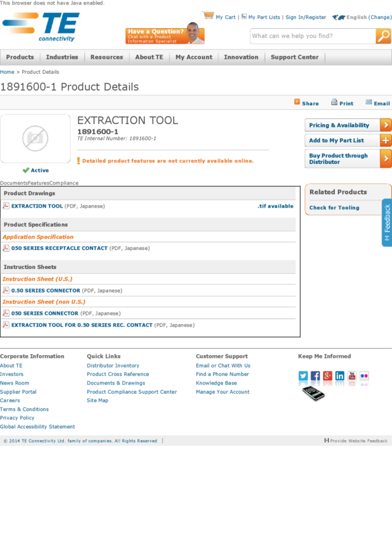Open the My Account menu
The width and height of the screenshot is (392, 555).
click(194, 57)
